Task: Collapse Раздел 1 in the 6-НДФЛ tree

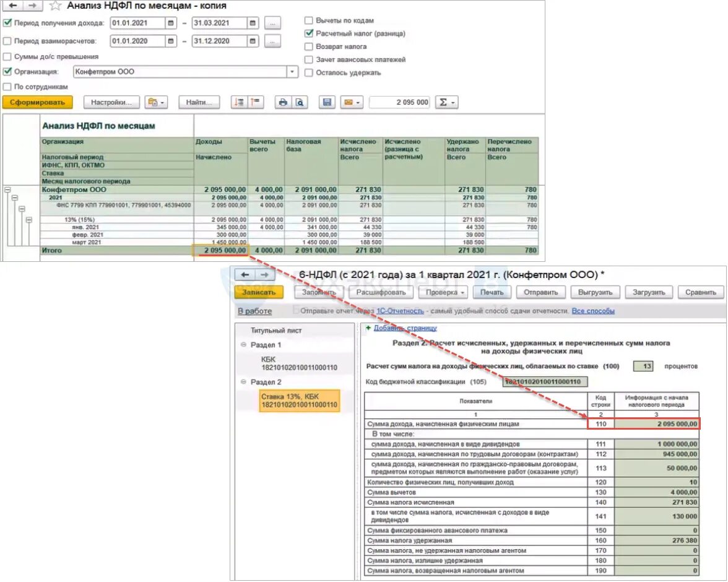Action: point(243,345)
